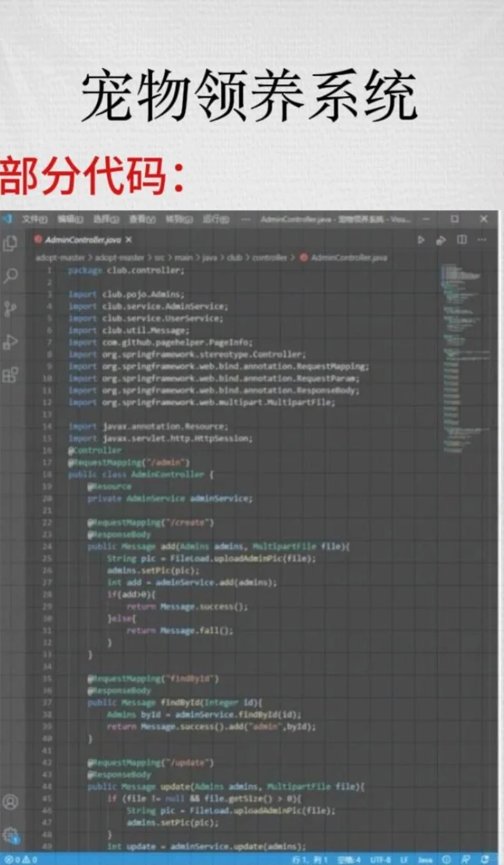Image resolution: width=504 pixels, height=865 pixels.
Task: Open the Run and Debug view icon
Action: [10, 342]
